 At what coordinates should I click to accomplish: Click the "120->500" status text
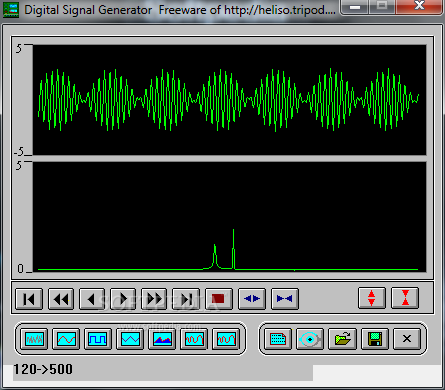pyautogui.click(x=43, y=369)
